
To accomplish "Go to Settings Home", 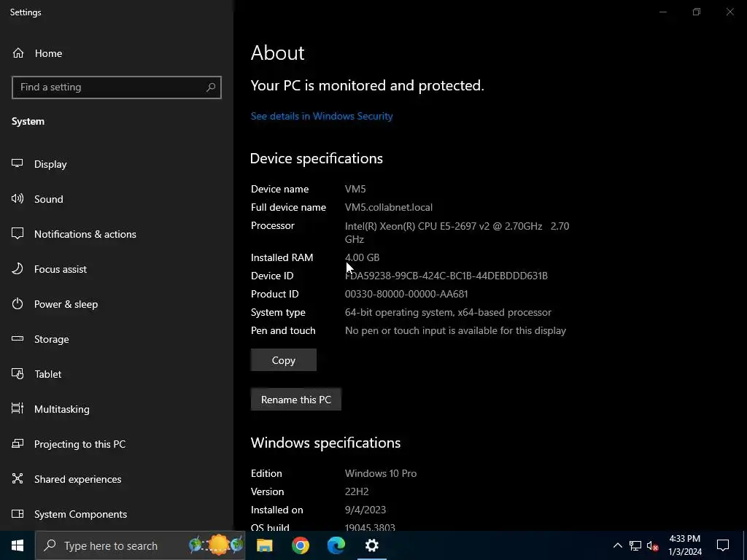I will pos(37,53).
